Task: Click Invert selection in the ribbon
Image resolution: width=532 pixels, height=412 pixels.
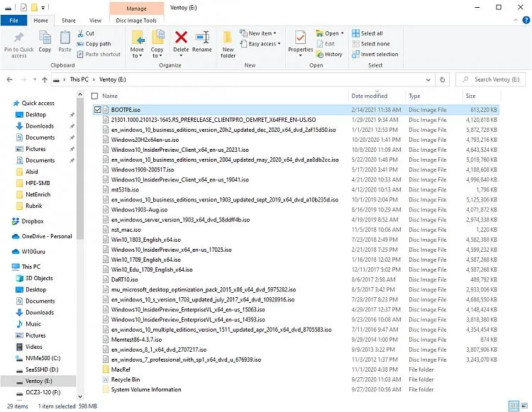Action: click(x=375, y=55)
